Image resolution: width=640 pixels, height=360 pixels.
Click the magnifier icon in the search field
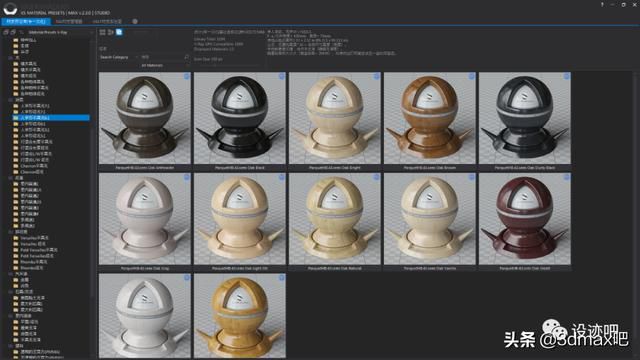[187, 57]
